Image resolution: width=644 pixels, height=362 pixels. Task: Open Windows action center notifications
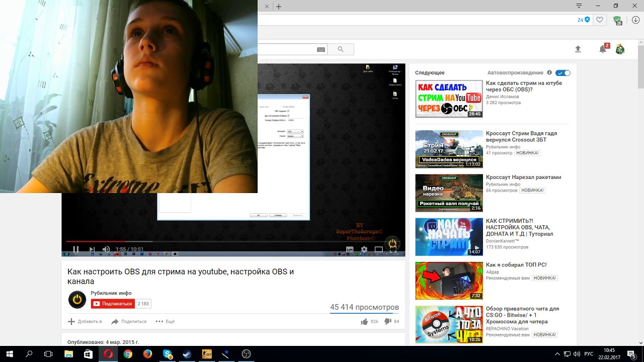coord(631,354)
